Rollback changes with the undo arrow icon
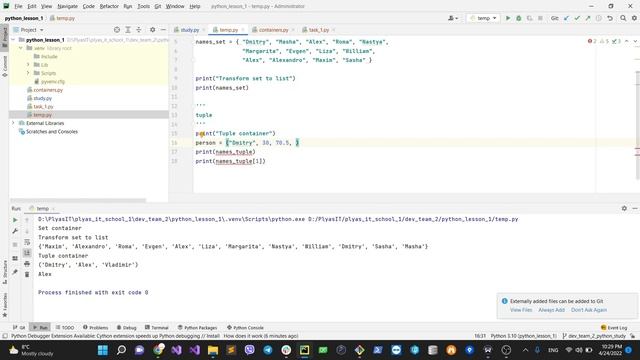The width and height of the screenshot is (640, 360). [x=610, y=18]
